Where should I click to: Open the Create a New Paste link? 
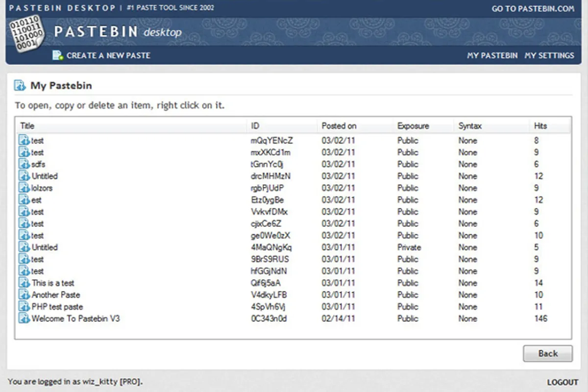click(x=108, y=55)
